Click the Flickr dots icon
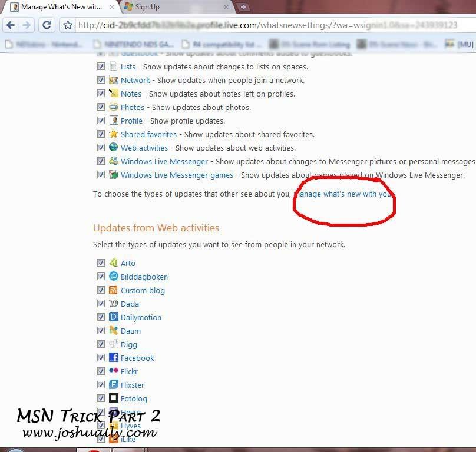The image size is (476, 452). (113, 371)
